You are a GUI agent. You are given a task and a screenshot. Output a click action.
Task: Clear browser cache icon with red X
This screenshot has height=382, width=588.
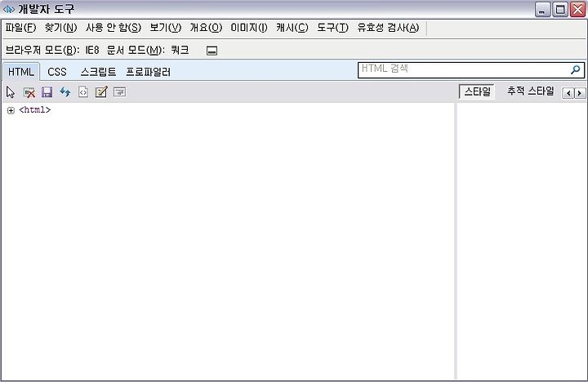tap(29, 92)
